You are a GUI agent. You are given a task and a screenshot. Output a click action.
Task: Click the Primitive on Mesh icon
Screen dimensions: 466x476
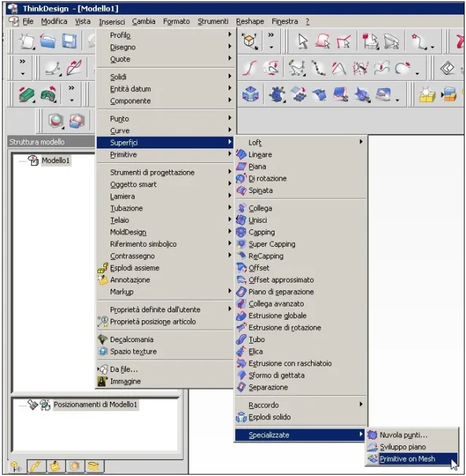point(372,459)
